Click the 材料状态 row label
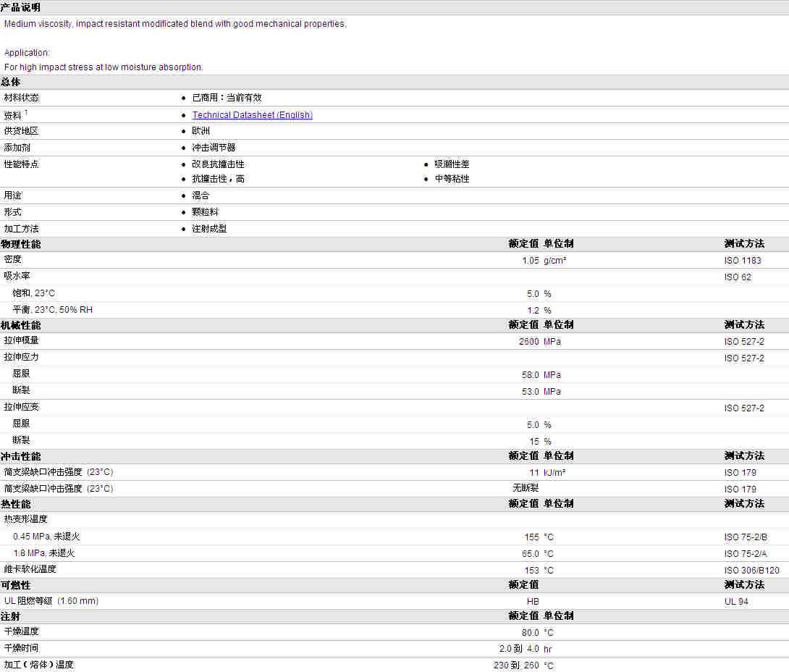Image resolution: width=789 pixels, height=672 pixels. [21, 98]
